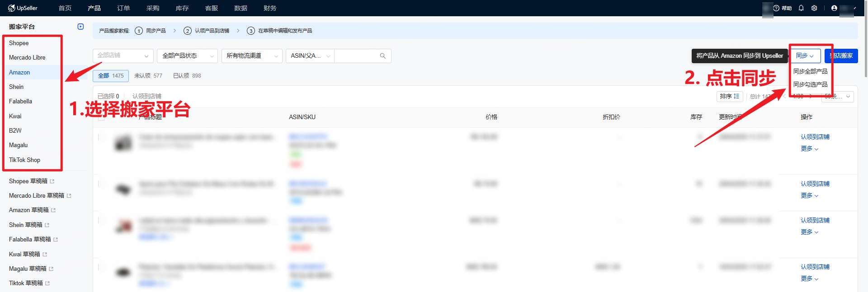The height and width of the screenshot is (292, 868).
Task: Open the per-page count dropdown
Action: (x=838, y=97)
